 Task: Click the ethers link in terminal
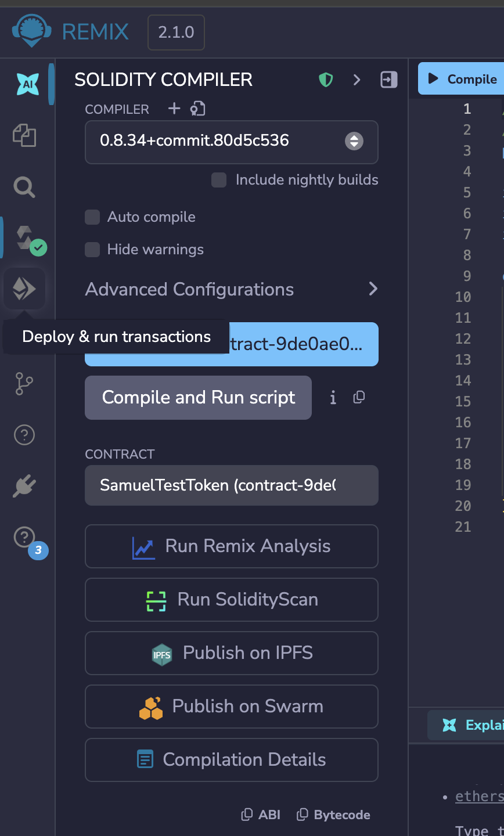(479, 797)
